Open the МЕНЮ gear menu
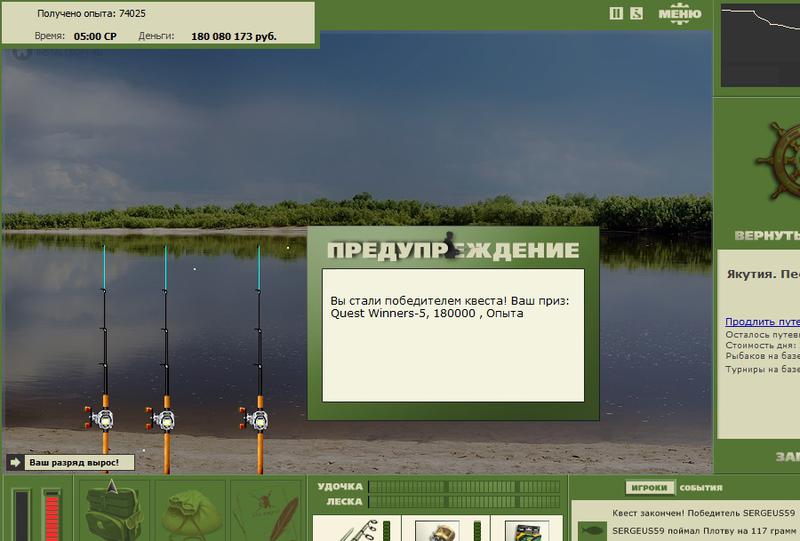800x541 pixels. [x=680, y=14]
